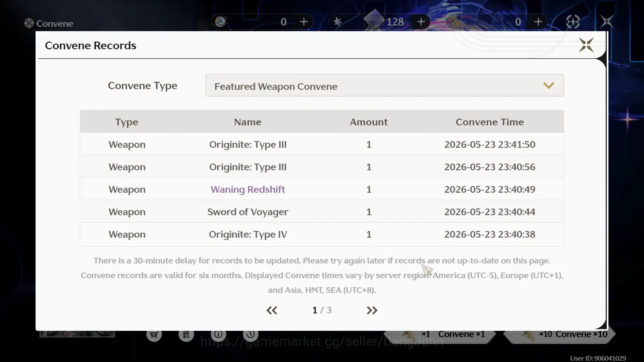Click the Forging Tide weapon currency icon
644x362 pixels.
click(x=455, y=22)
